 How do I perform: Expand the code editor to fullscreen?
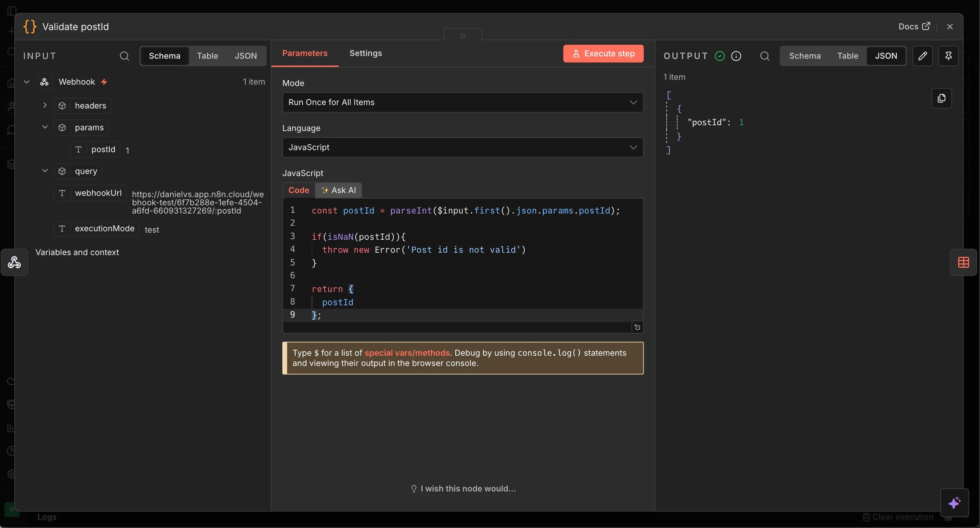[637, 327]
